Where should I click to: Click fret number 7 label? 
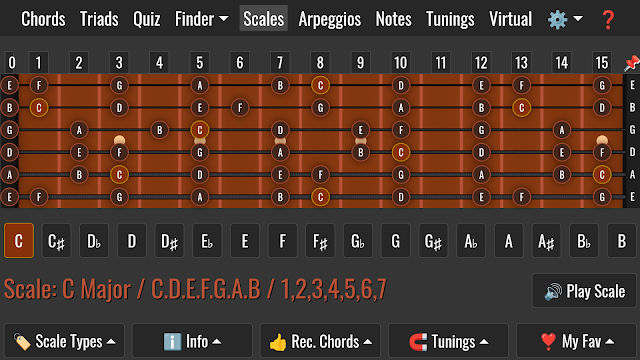(x=280, y=63)
